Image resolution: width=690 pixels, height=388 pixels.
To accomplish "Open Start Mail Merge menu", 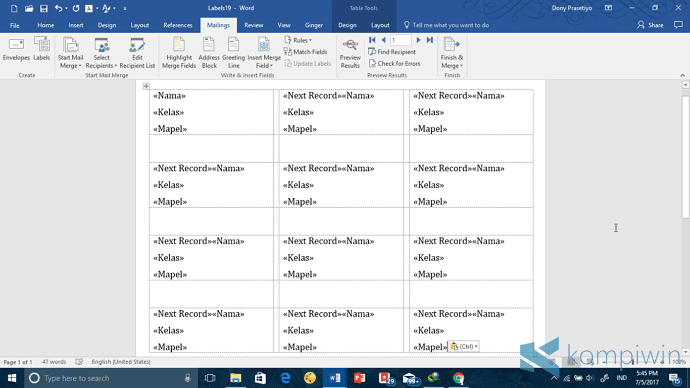I will [70, 53].
